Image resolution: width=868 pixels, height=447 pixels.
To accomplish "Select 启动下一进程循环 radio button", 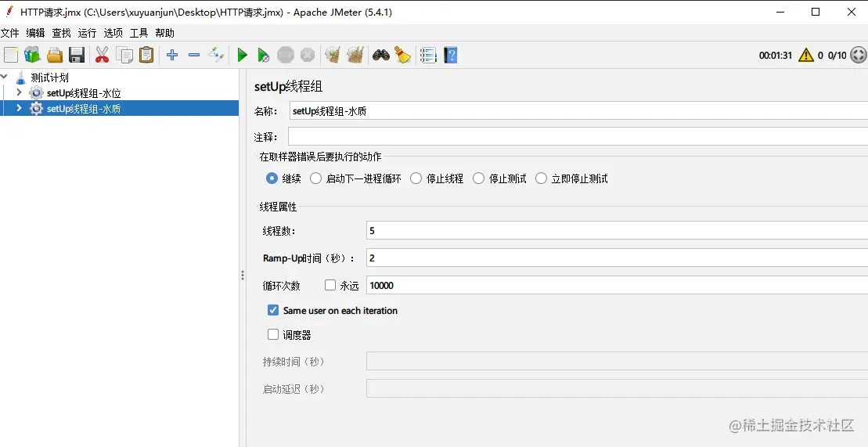I will click(x=315, y=178).
